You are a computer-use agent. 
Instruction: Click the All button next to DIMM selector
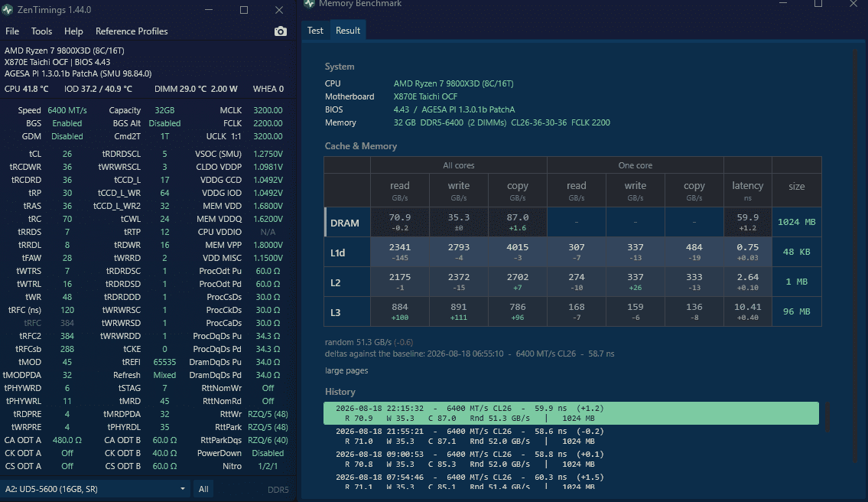point(203,489)
